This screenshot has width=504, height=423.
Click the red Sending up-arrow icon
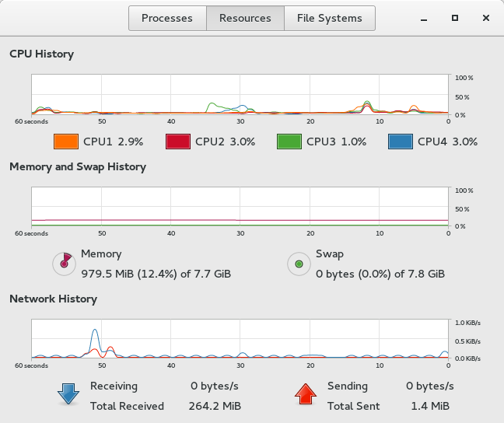click(x=306, y=394)
